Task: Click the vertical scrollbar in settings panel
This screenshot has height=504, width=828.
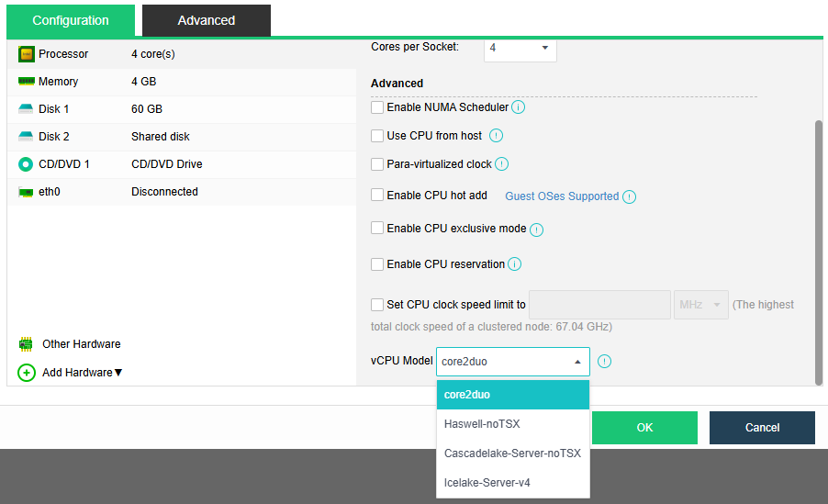Action: pos(819,248)
